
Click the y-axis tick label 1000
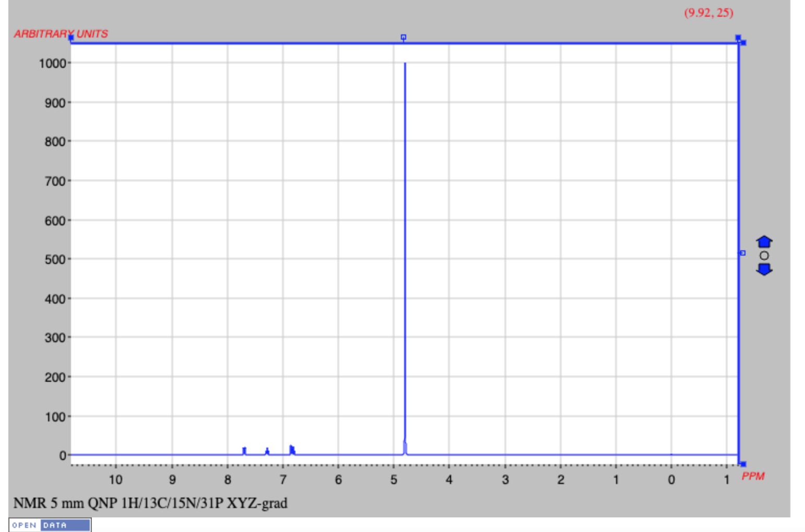point(52,63)
